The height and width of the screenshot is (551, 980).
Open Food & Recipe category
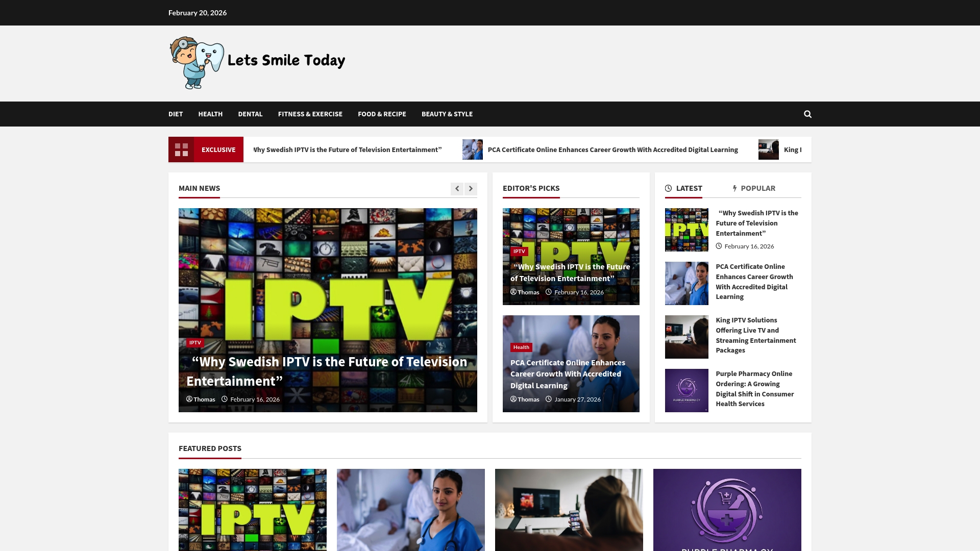(x=382, y=114)
